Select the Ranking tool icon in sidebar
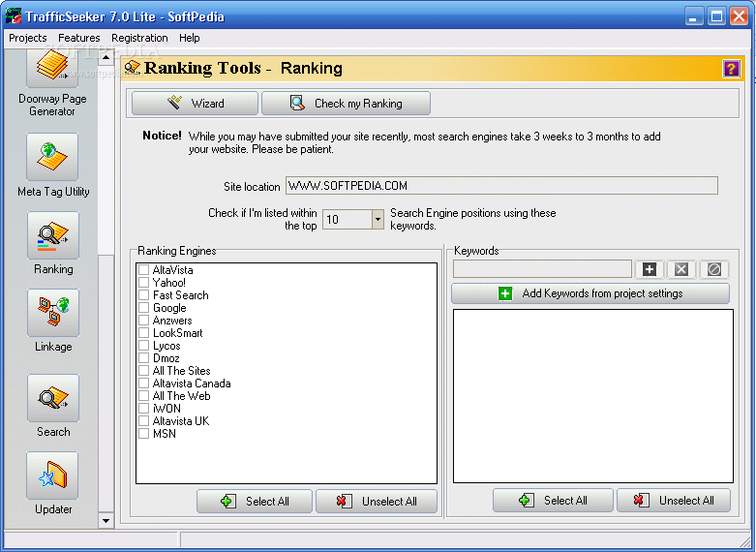 (53, 235)
